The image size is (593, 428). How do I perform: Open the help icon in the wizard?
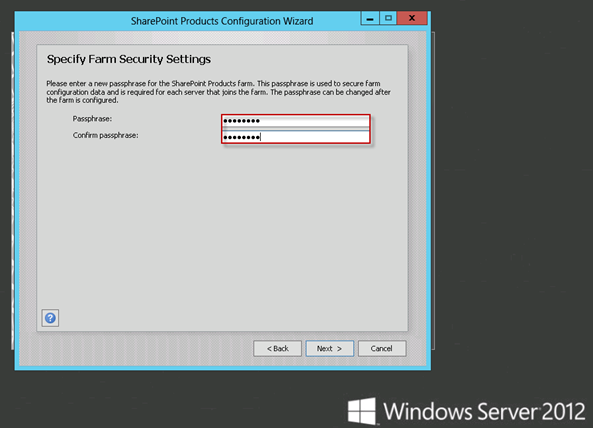point(50,318)
